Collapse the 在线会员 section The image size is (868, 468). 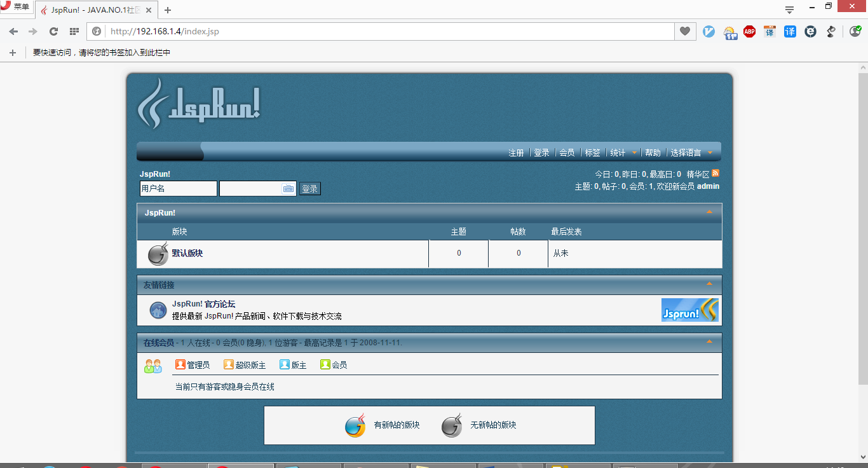[x=710, y=341]
